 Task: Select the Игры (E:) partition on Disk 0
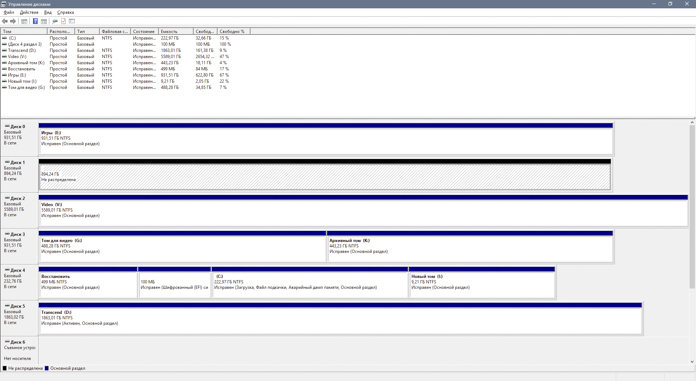coord(326,139)
